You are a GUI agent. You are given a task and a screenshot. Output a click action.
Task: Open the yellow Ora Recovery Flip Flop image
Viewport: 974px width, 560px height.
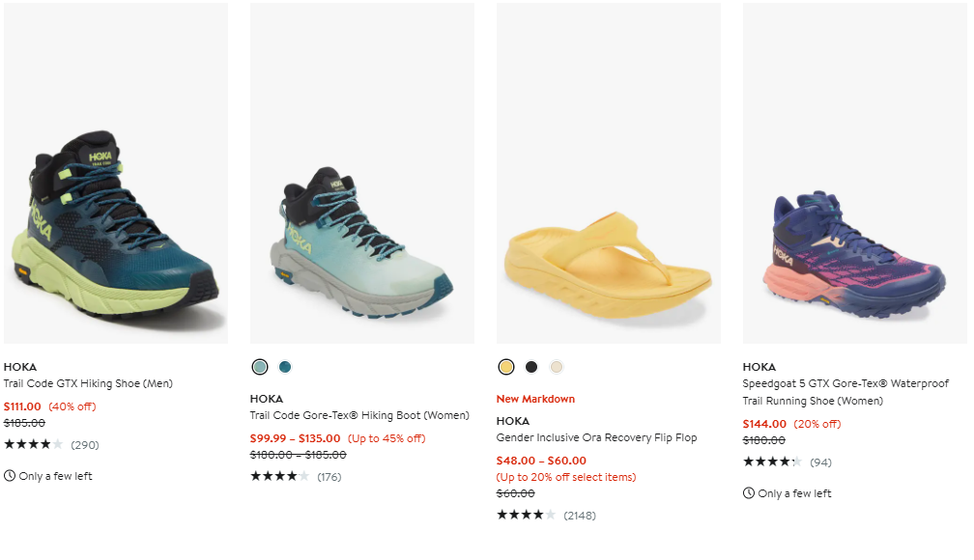[609, 174]
